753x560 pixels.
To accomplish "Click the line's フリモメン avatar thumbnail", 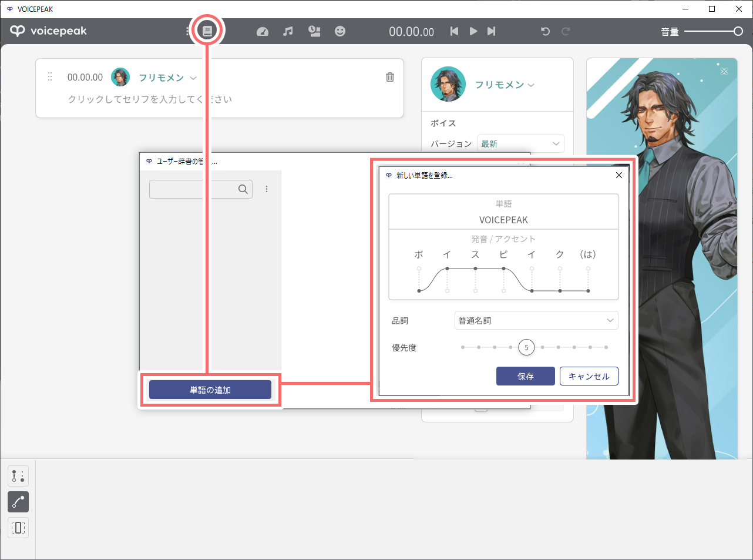I will [120, 77].
